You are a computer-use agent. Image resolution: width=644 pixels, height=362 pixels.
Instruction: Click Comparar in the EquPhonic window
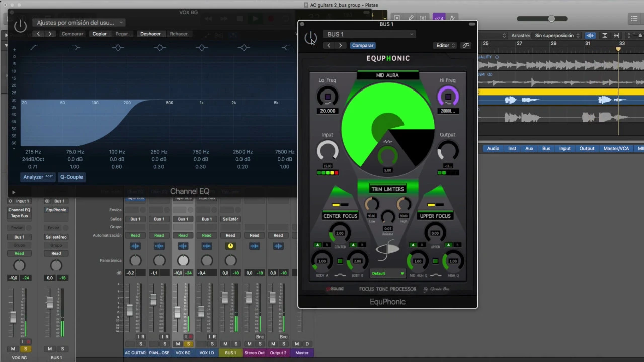[363, 45]
